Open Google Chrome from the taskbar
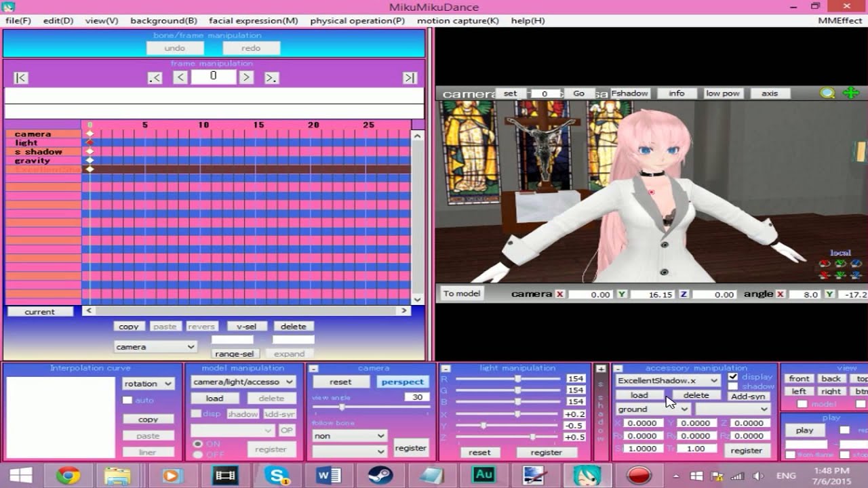The height and width of the screenshot is (488, 868). point(68,476)
